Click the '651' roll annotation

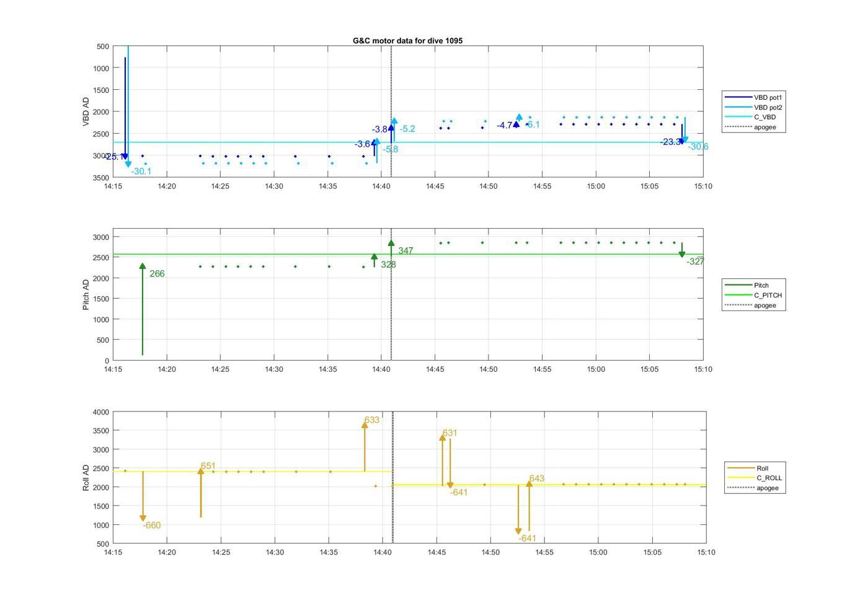click(208, 466)
